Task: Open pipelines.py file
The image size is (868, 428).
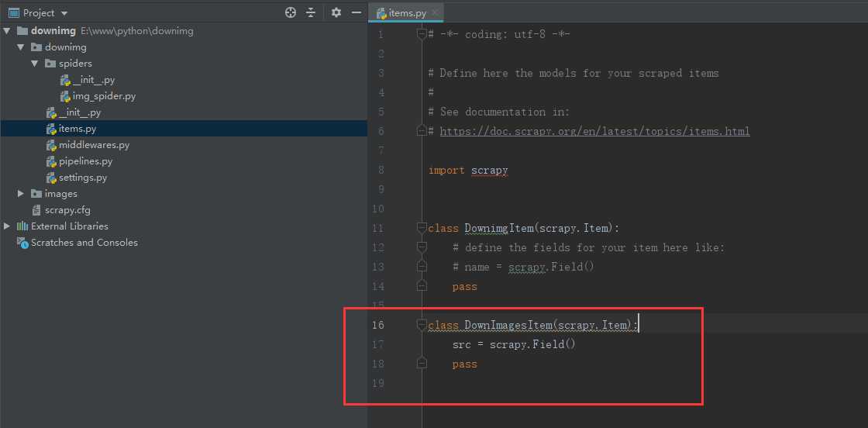Action: pyautogui.click(x=79, y=161)
